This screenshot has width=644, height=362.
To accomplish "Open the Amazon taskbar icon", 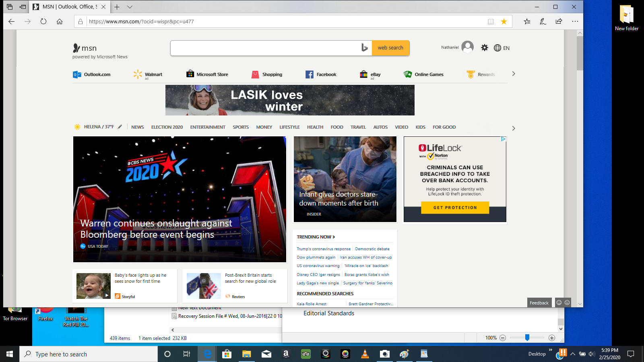I will (x=286, y=354).
